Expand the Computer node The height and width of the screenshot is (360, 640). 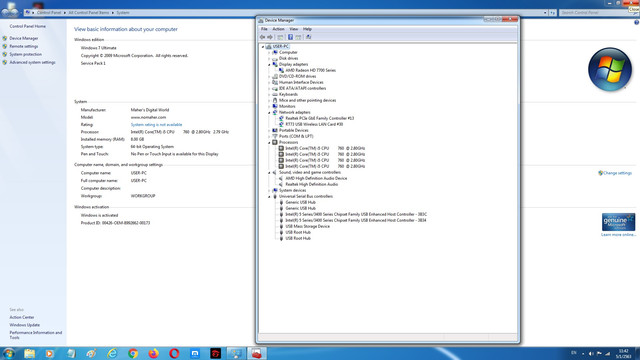point(269,53)
